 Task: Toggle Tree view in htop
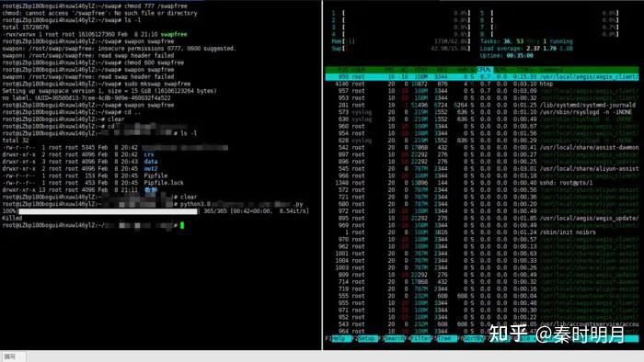coord(446,339)
